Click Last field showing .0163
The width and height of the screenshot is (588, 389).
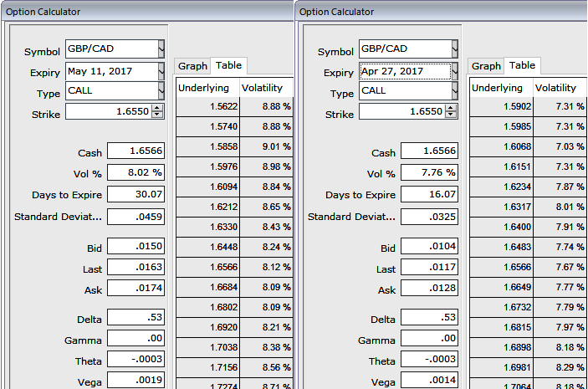click(135, 267)
